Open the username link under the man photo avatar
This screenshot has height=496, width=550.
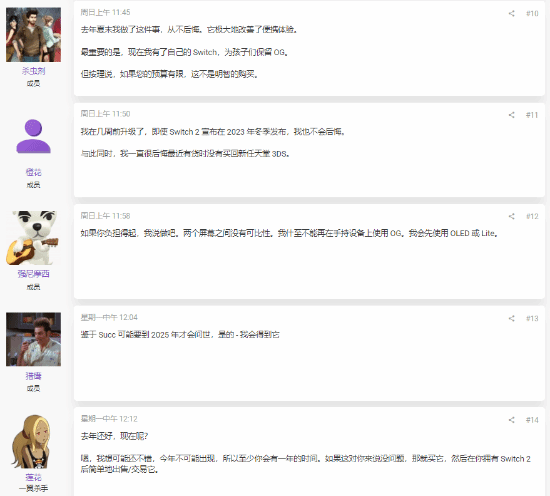point(33,376)
